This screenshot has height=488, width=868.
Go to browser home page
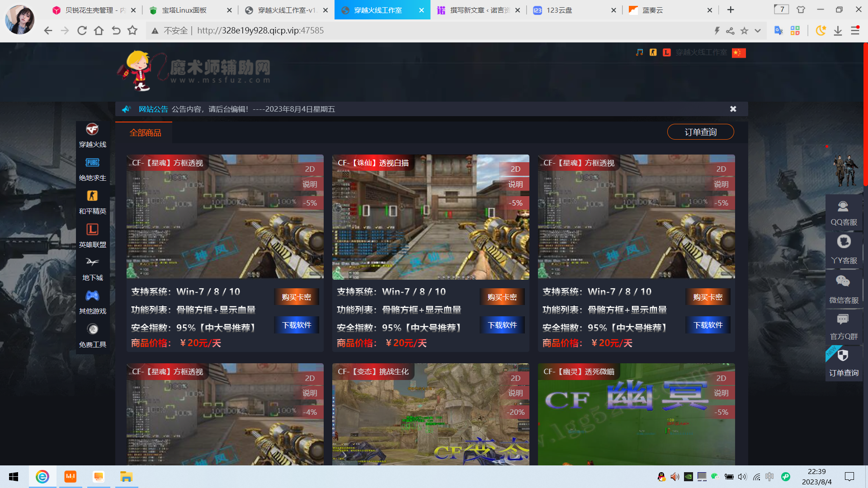point(99,31)
